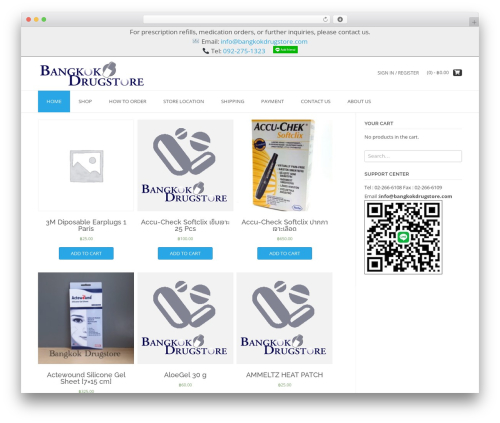Image resolution: width=500 pixels, height=423 pixels.
Task: Open AloeGel 30 g product image
Action: click(x=185, y=318)
